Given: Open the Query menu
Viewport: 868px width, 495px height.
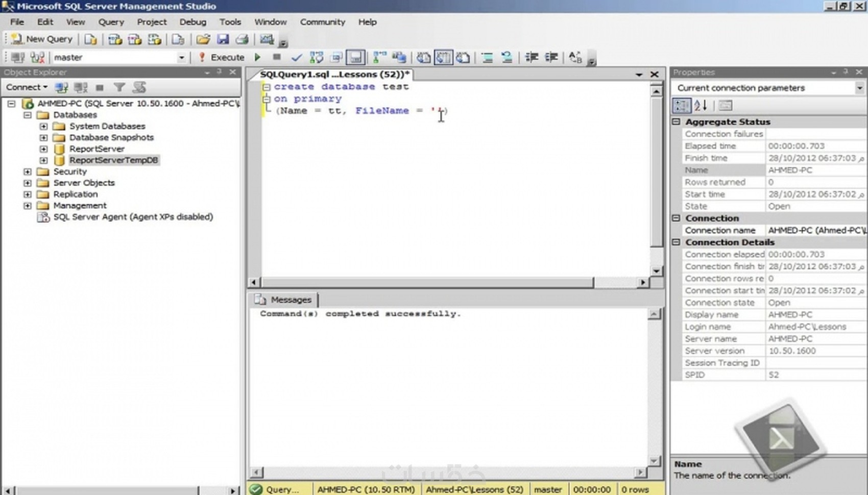Looking at the screenshot, I should coord(111,22).
